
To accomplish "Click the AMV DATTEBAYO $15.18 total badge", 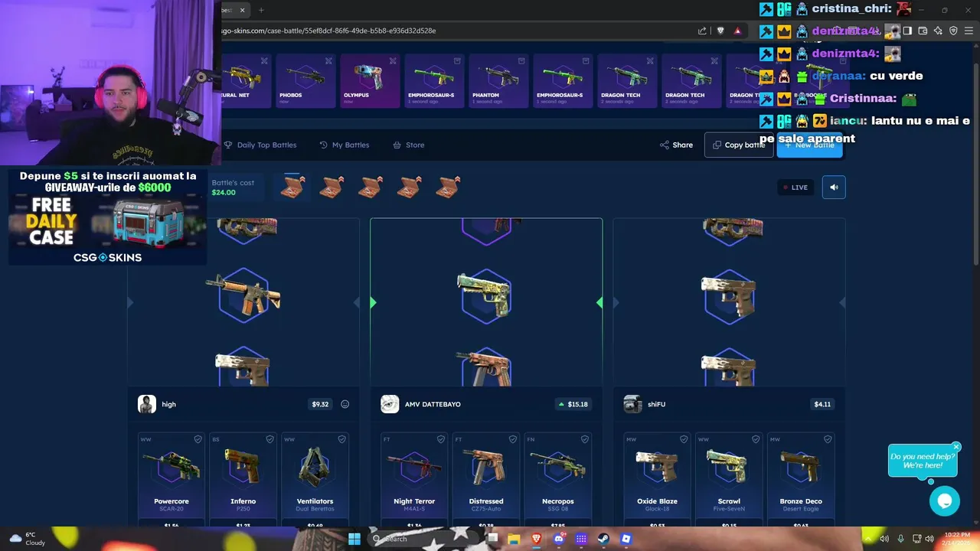I will coord(573,404).
